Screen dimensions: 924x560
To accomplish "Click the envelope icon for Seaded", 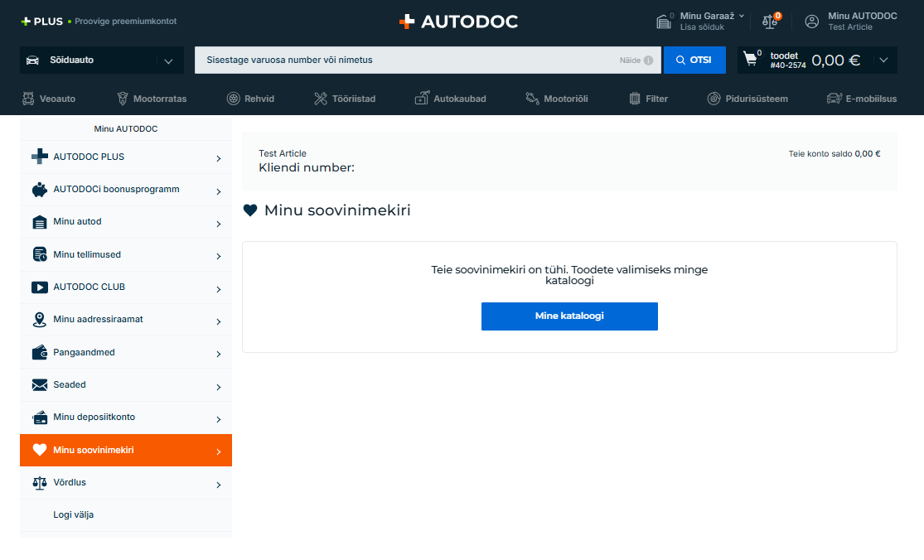I will coord(40,385).
